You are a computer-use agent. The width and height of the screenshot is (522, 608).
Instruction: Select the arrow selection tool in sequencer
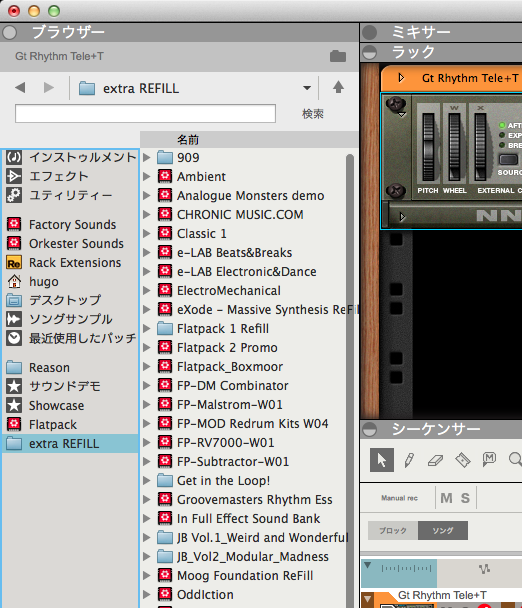tap(382, 460)
